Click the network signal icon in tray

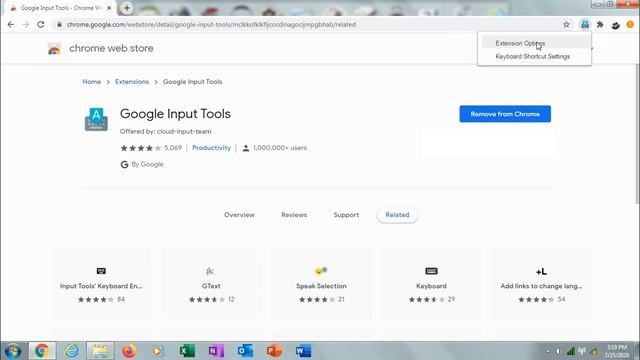(x=571, y=351)
